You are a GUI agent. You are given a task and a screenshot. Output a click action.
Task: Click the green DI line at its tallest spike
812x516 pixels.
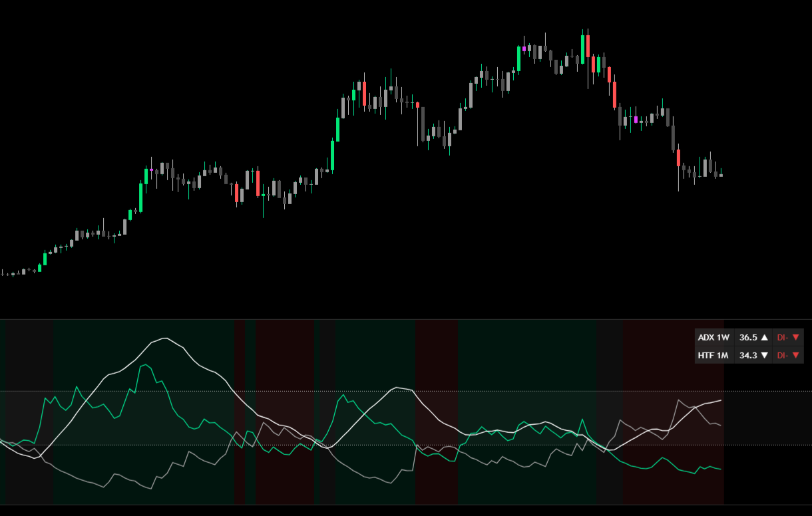[146, 365]
